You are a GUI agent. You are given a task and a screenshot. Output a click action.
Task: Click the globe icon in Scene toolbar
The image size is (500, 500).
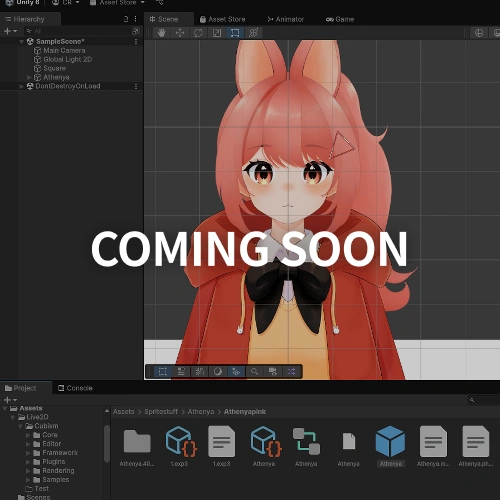tap(479, 33)
